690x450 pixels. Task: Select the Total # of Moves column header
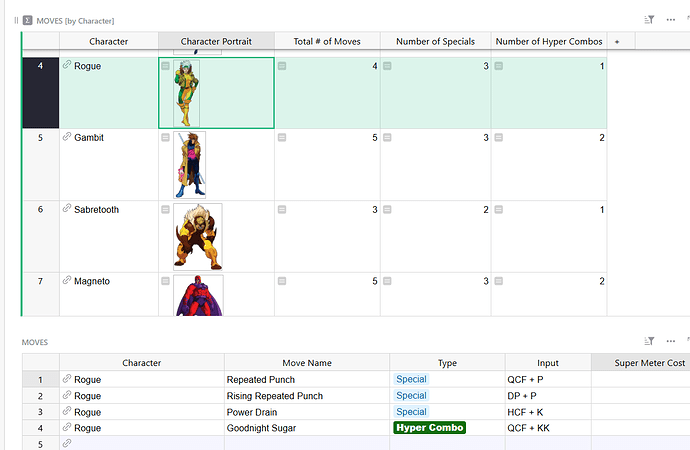327,41
